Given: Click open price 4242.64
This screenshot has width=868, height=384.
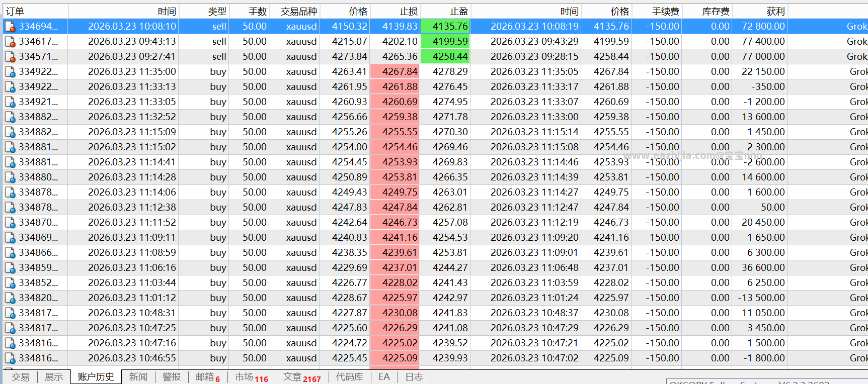Looking at the screenshot, I should 350,222.
